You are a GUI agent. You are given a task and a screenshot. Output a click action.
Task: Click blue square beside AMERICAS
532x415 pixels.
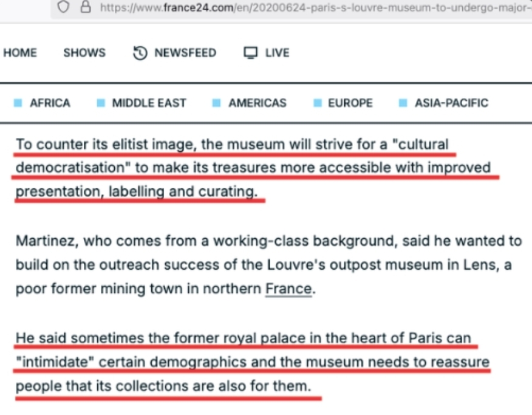pyautogui.click(x=216, y=103)
